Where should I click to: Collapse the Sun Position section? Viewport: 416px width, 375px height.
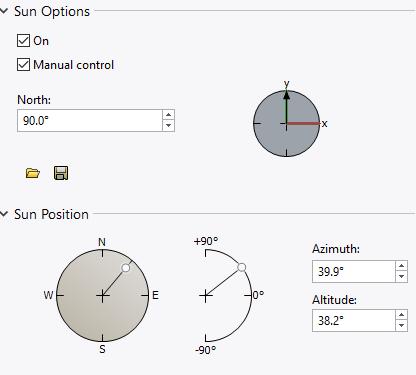coord(4,214)
